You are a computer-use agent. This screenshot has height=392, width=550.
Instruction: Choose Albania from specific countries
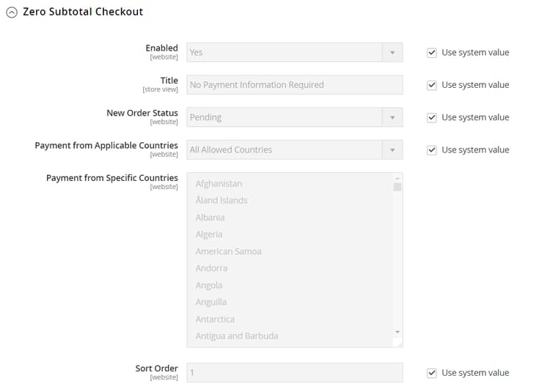point(210,218)
